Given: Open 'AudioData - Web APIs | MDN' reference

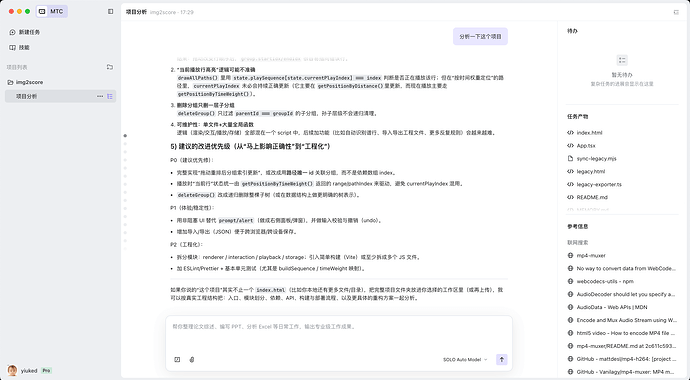Looking at the screenshot, I should tap(612, 307).
